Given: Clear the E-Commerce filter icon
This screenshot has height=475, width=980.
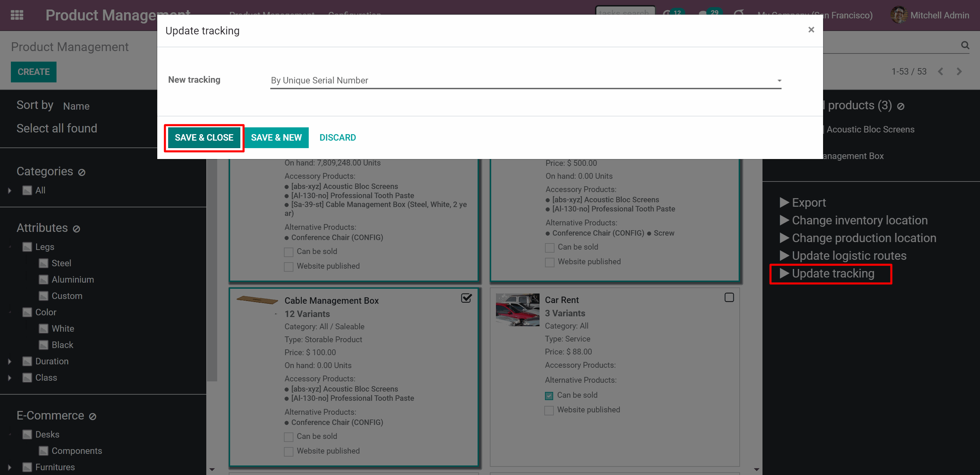Looking at the screenshot, I should coord(93,416).
